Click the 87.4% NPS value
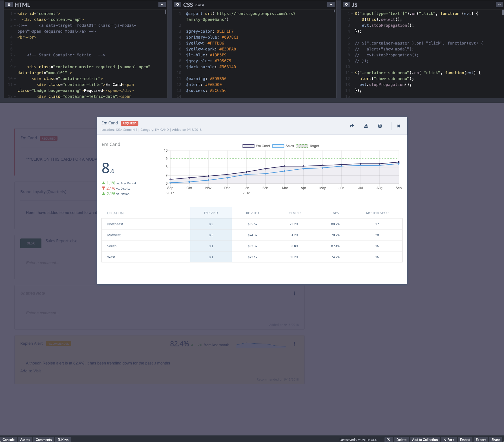 click(335, 246)
